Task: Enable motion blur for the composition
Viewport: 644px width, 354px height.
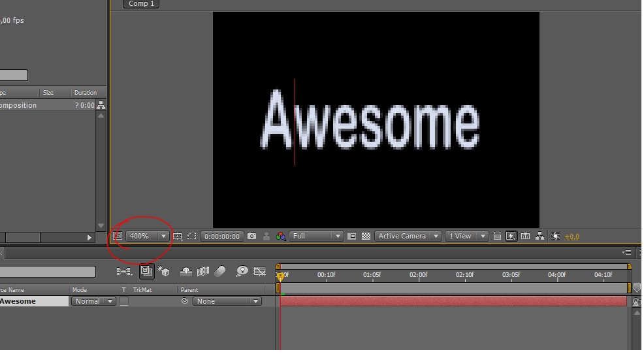Action: 220,271
